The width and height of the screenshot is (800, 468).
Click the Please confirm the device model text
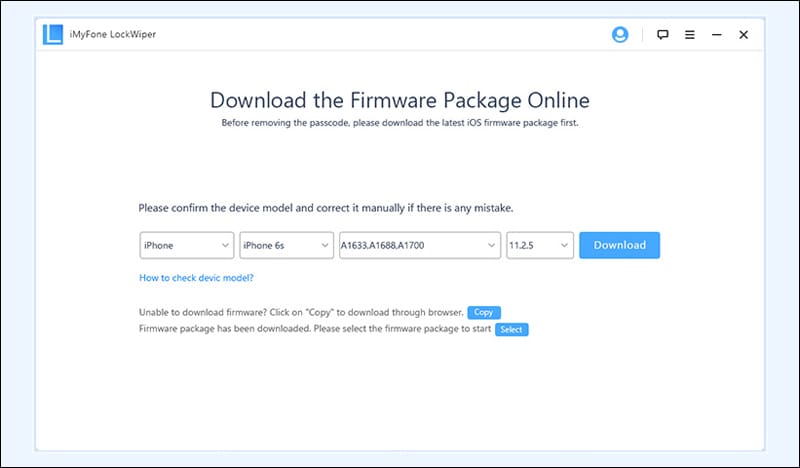[326, 208]
